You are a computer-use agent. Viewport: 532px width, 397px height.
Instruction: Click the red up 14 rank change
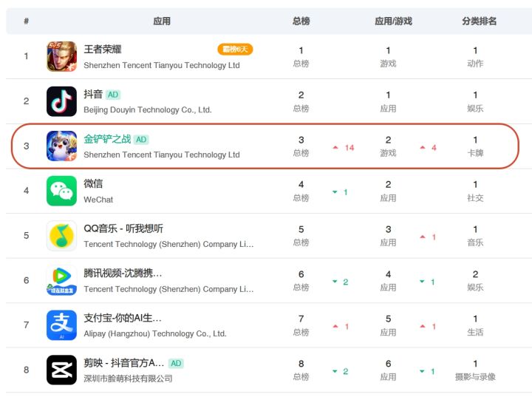(344, 147)
